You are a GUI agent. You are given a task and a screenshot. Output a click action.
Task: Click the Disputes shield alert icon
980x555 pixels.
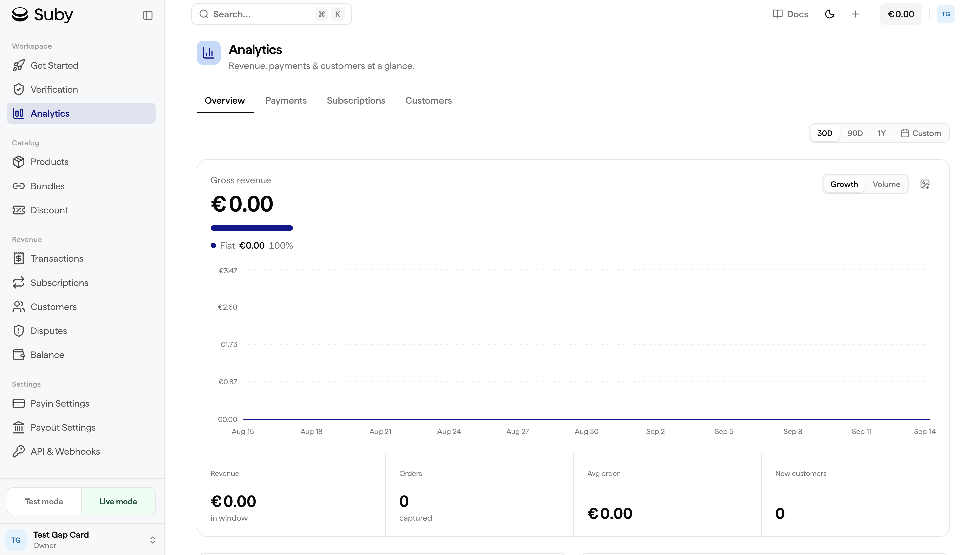coord(19,331)
